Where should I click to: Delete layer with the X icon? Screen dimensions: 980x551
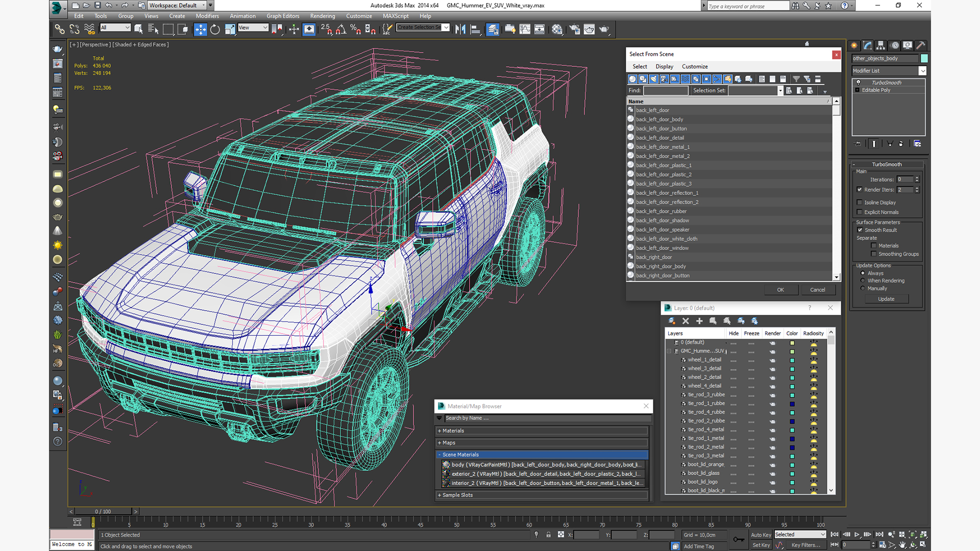coord(685,321)
